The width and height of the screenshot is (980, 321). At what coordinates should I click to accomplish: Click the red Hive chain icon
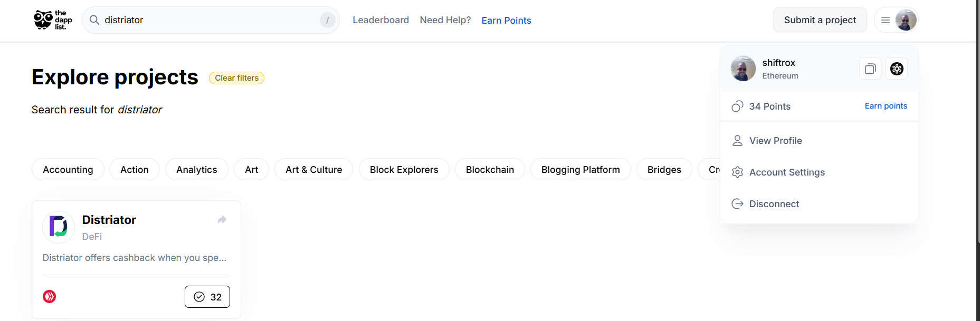click(x=50, y=297)
